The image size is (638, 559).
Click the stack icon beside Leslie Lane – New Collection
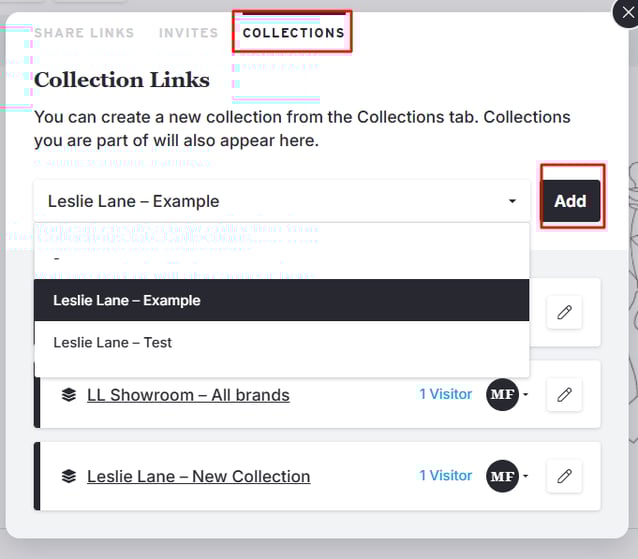pos(68,476)
